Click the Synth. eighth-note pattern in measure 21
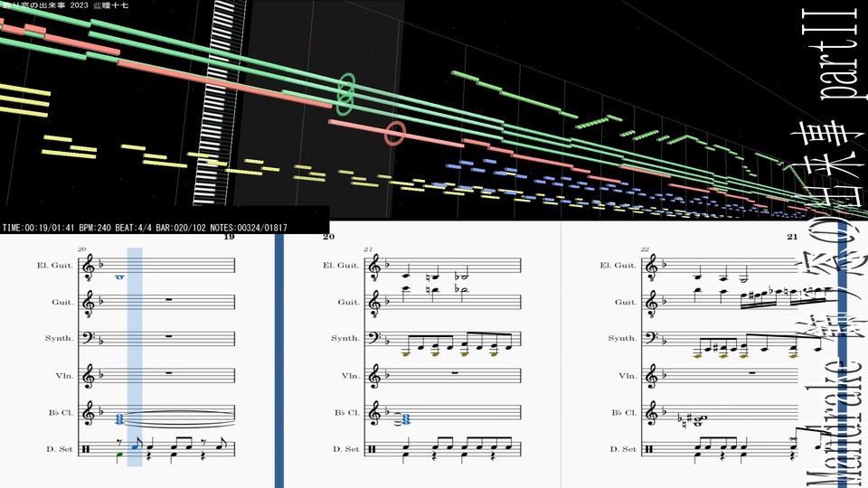Screen dimensions: 868x488 [x=458, y=343]
